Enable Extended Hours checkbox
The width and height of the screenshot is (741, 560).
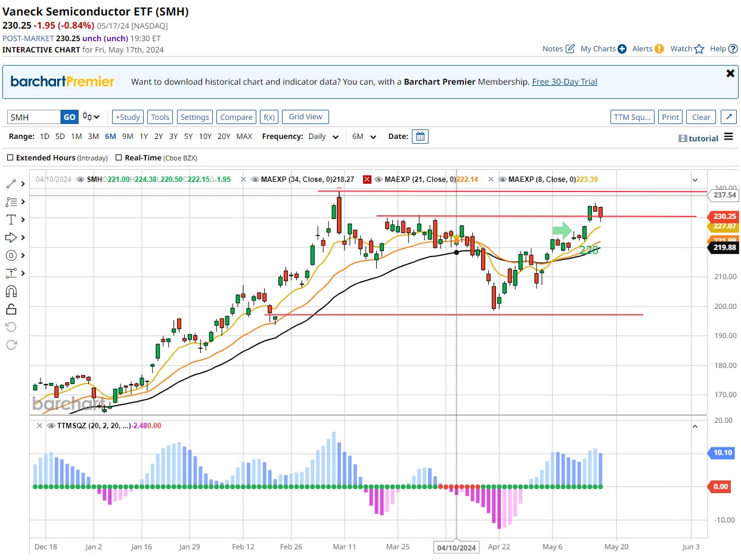pyautogui.click(x=10, y=158)
